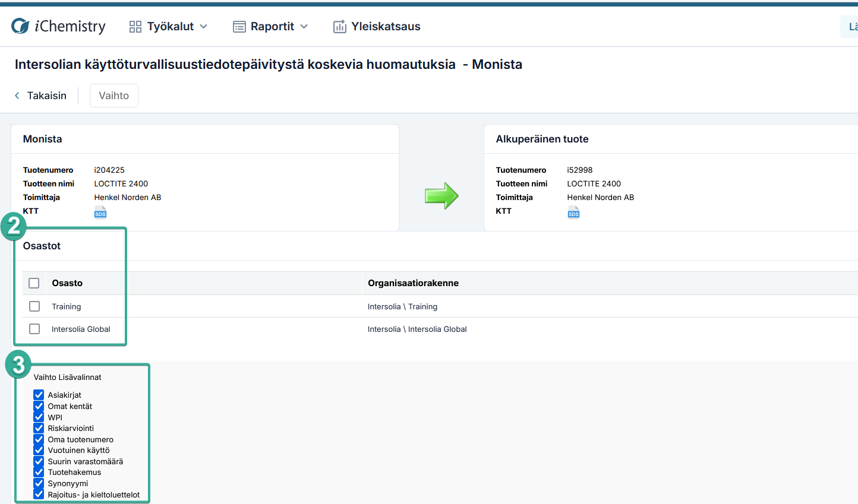Click LOCTITE 2400 name in Monista panel
Screen dimensions: 858x504
tap(121, 183)
